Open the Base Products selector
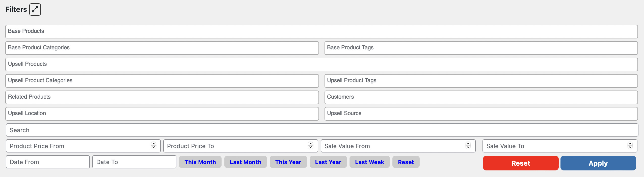The width and height of the screenshot is (644, 177). [321, 32]
